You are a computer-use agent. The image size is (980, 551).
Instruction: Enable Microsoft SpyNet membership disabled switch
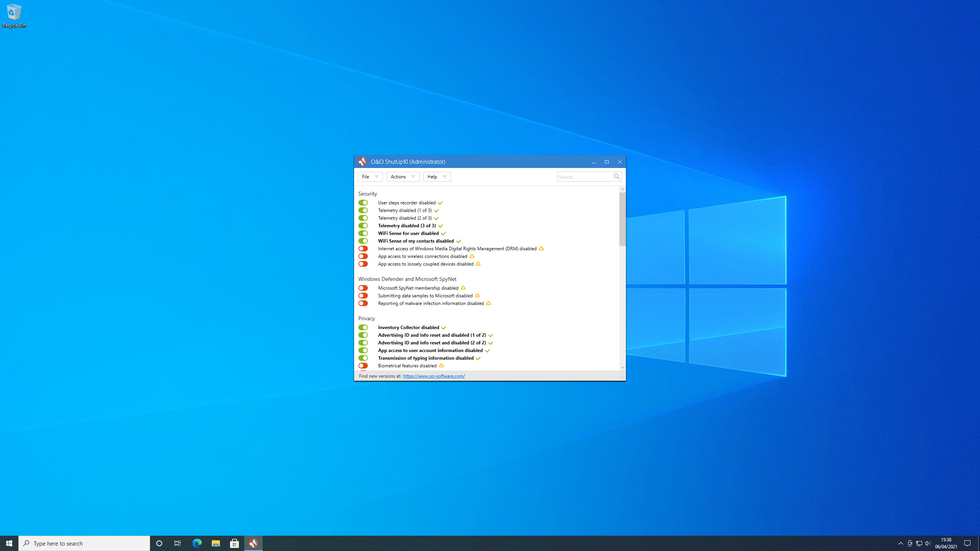363,288
